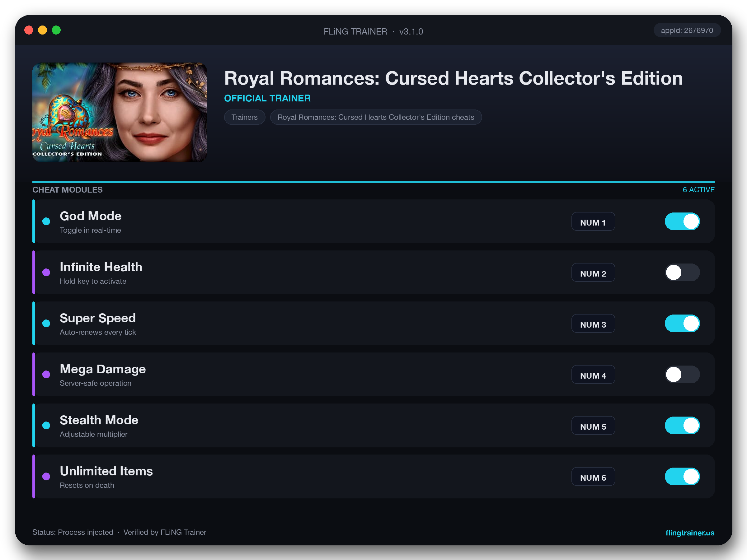The width and height of the screenshot is (747, 560).
Task: Click the NUM 2 hotkey button
Action: point(593,273)
